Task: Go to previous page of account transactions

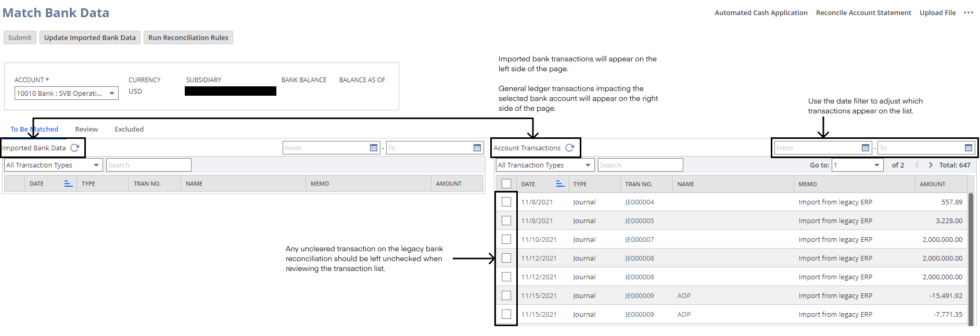Action: tap(917, 165)
